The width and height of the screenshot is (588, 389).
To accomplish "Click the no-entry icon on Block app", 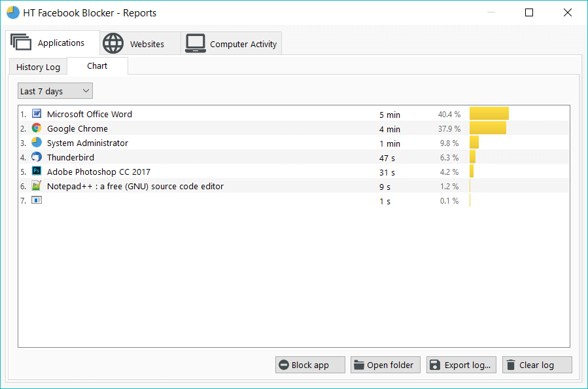I will 284,365.
